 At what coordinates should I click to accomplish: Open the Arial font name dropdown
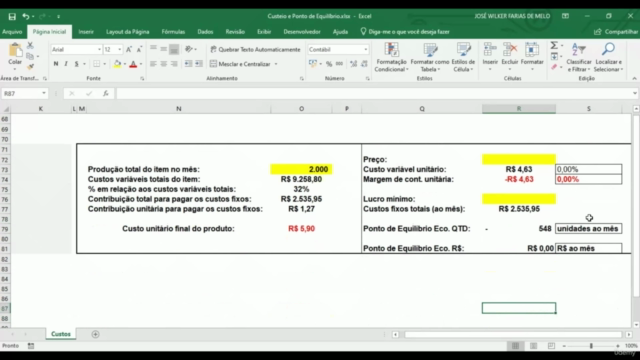click(99, 49)
